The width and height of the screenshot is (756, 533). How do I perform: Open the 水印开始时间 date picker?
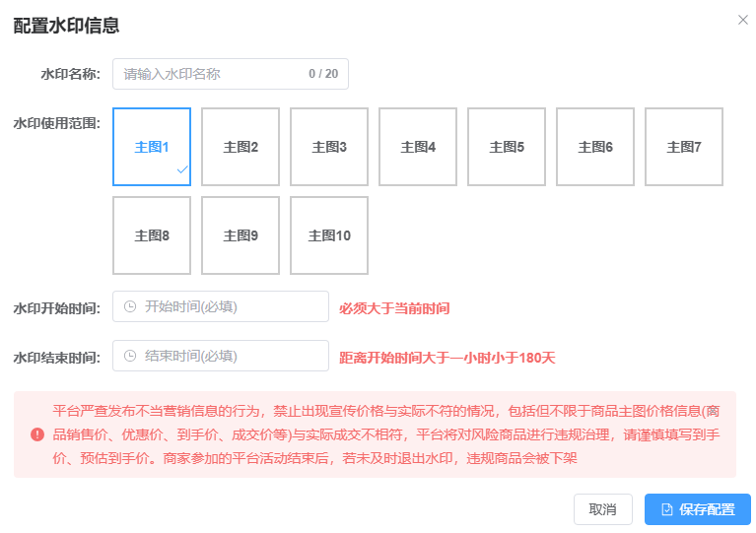232,306
